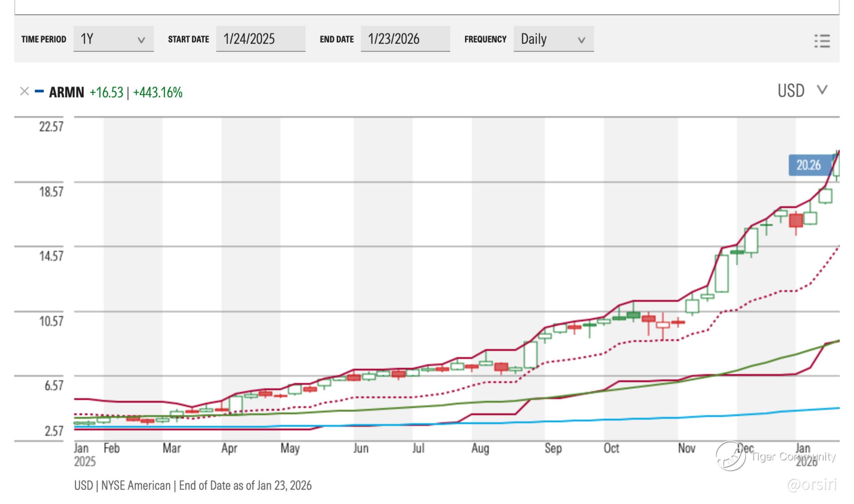Screen dimensions: 854x504
Task: Click the Start Date field 1/24/2025
Action: 260,39
